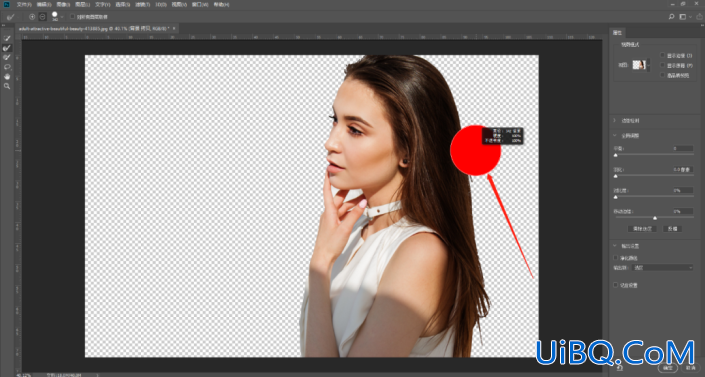The image size is (705, 377).
Task: Open the File menu
Action: coord(24,4)
